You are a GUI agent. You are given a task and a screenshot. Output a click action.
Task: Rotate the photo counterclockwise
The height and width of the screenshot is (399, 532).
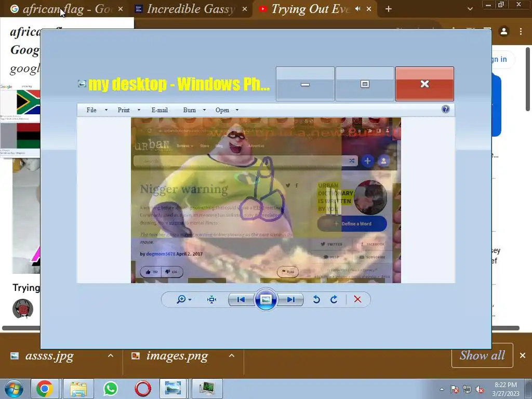pyautogui.click(x=316, y=299)
